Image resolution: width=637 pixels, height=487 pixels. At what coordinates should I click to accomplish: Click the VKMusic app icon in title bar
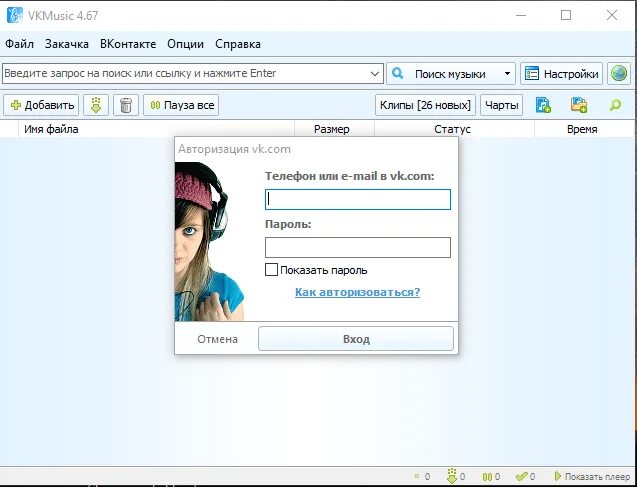15,15
